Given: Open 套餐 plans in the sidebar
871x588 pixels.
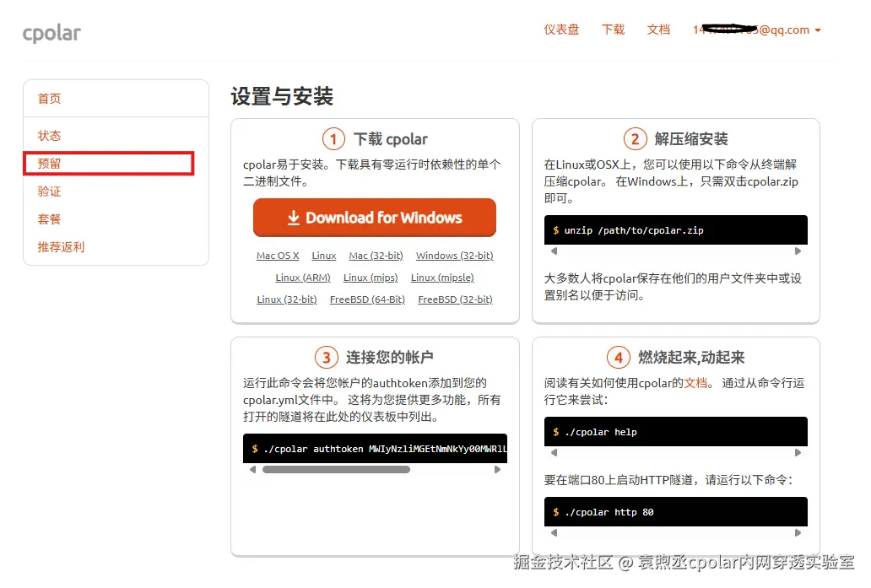Looking at the screenshot, I should (x=50, y=218).
